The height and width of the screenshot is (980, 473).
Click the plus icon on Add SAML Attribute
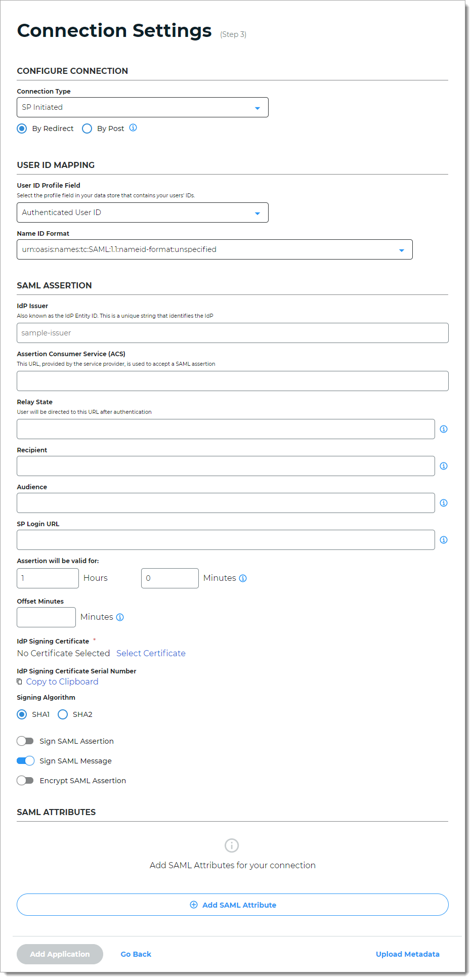pyautogui.click(x=194, y=905)
